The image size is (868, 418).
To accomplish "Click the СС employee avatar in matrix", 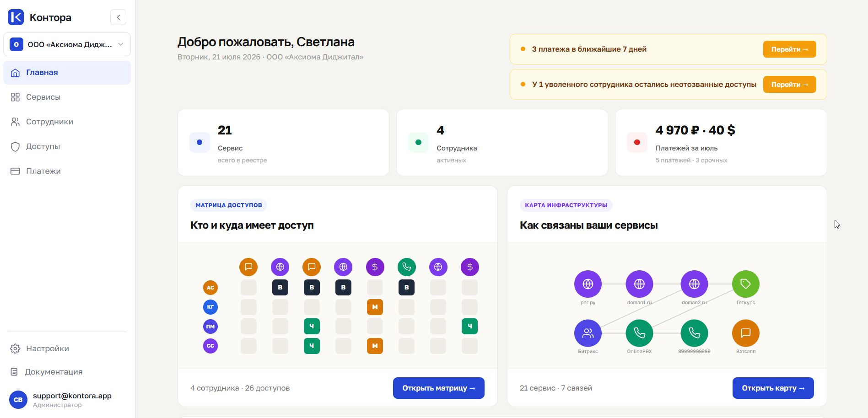I will 210,346.
